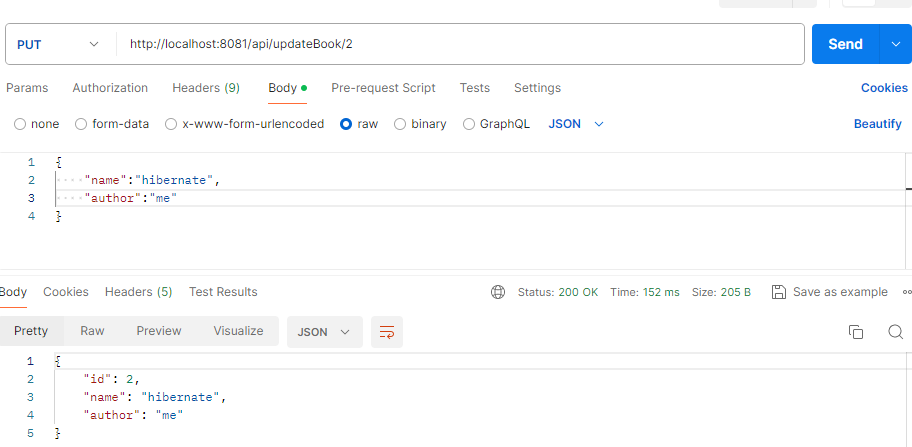Viewport: 912px width, 447px height.
Task: Click the "id": 2 line in response
Action: point(112,380)
